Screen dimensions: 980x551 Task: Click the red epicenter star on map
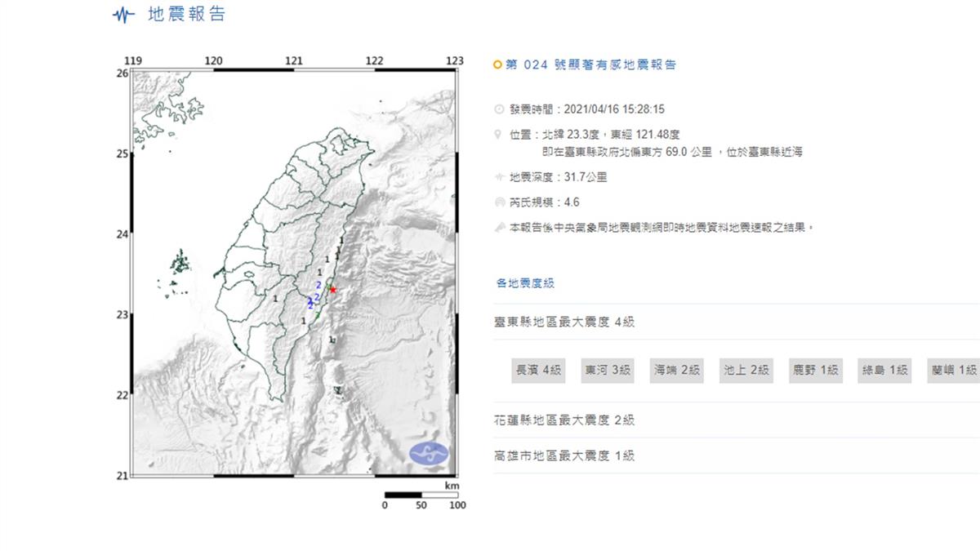click(x=332, y=289)
